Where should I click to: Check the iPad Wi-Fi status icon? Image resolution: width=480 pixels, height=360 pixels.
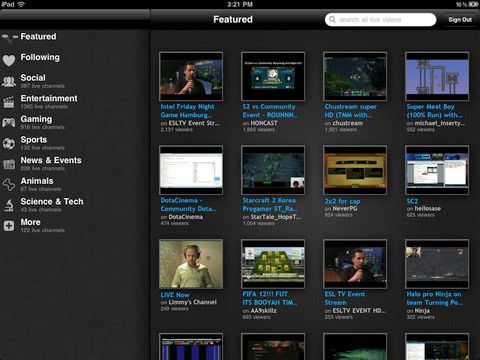(21, 4)
